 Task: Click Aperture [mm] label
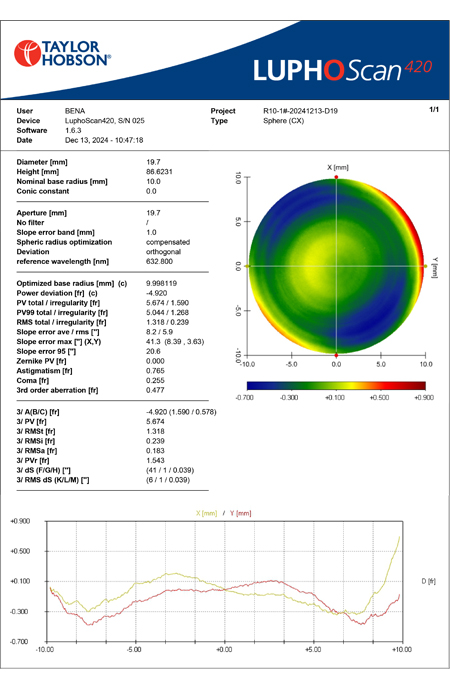tap(42, 213)
